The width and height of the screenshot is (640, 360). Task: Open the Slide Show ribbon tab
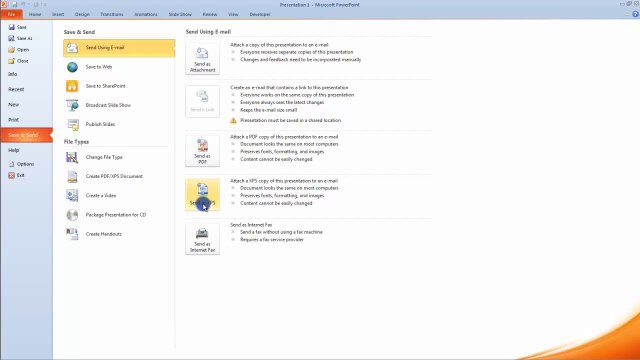click(180, 14)
